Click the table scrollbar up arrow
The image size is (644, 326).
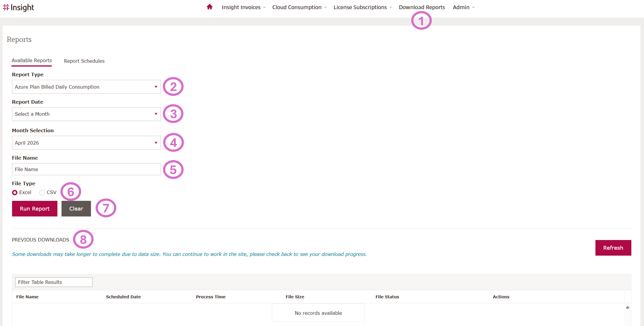click(628, 307)
